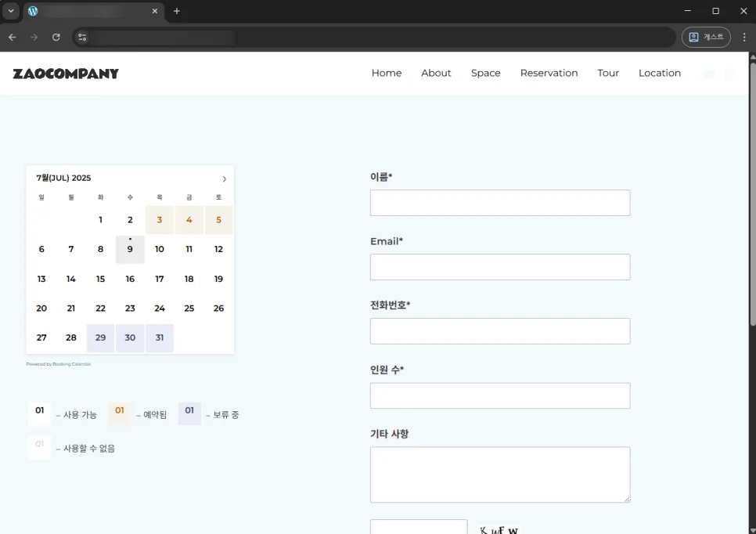Open the Booking Calendar credit link

(71, 364)
